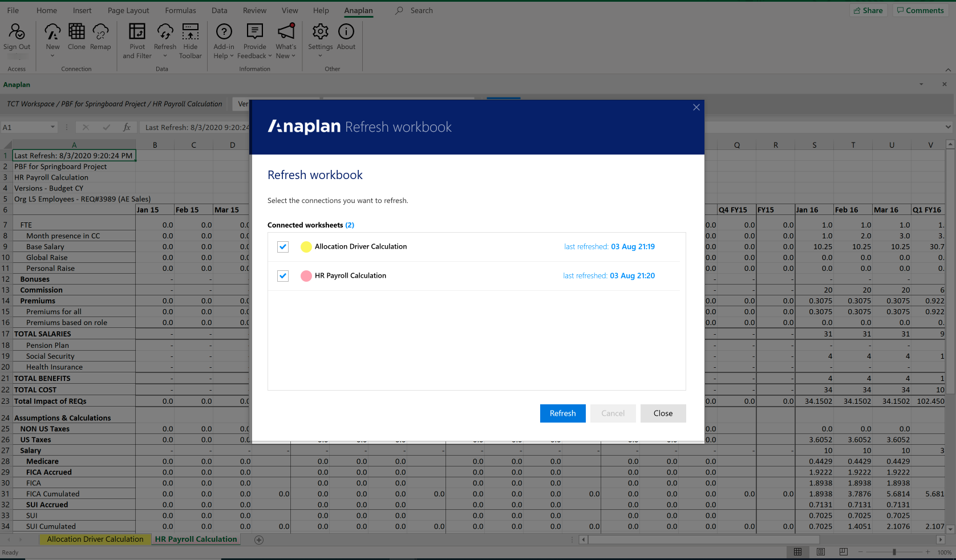Open Anaplan pane options dropdown
This screenshot has width=956, height=560.
(921, 84)
